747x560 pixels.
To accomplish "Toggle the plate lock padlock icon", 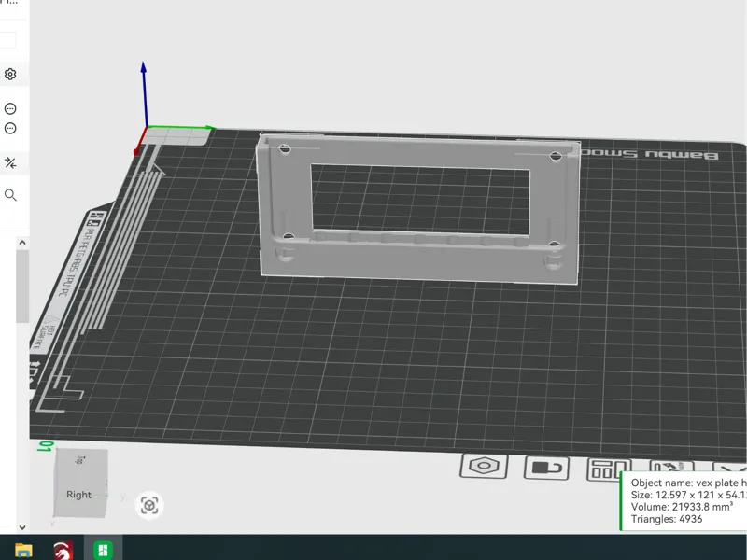I will (546, 468).
